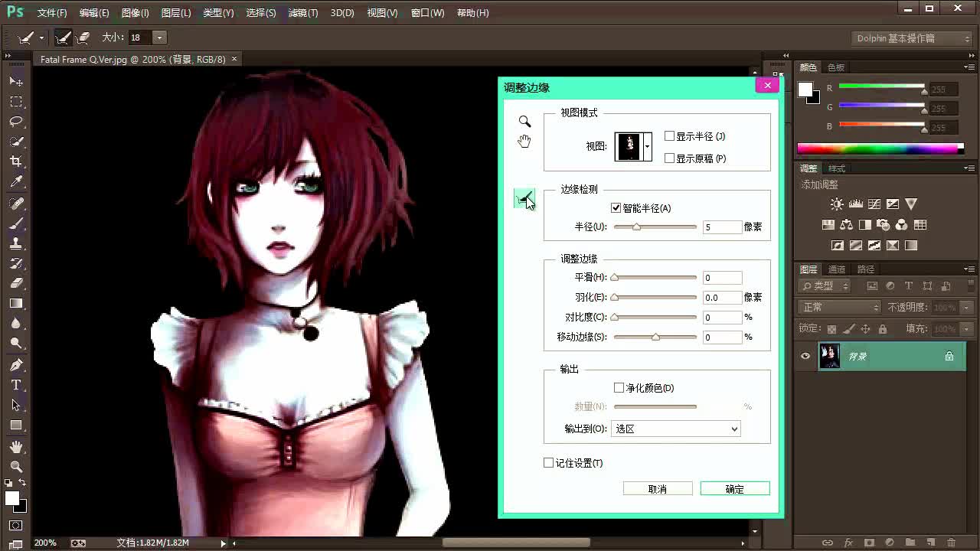Enable 净化颜色 in the output section

[x=619, y=388]
